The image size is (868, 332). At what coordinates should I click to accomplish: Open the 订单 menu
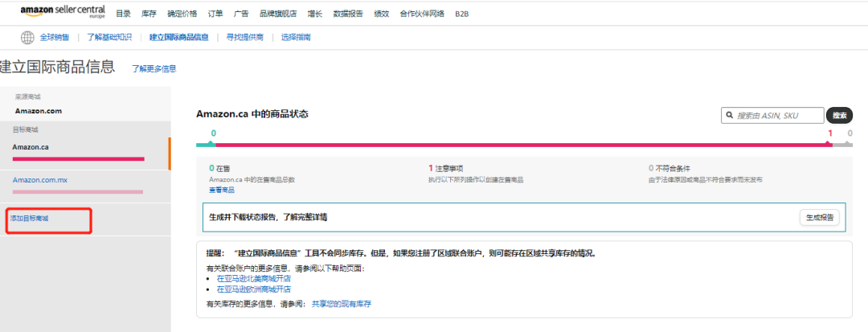[215, 14]
